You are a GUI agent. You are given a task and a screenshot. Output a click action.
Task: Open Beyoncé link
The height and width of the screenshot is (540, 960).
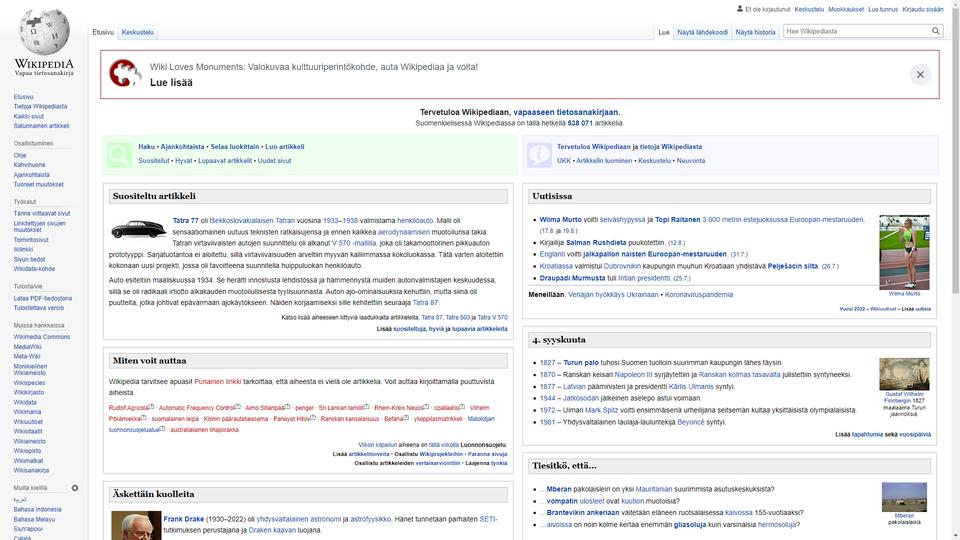(x=691, y=422)
